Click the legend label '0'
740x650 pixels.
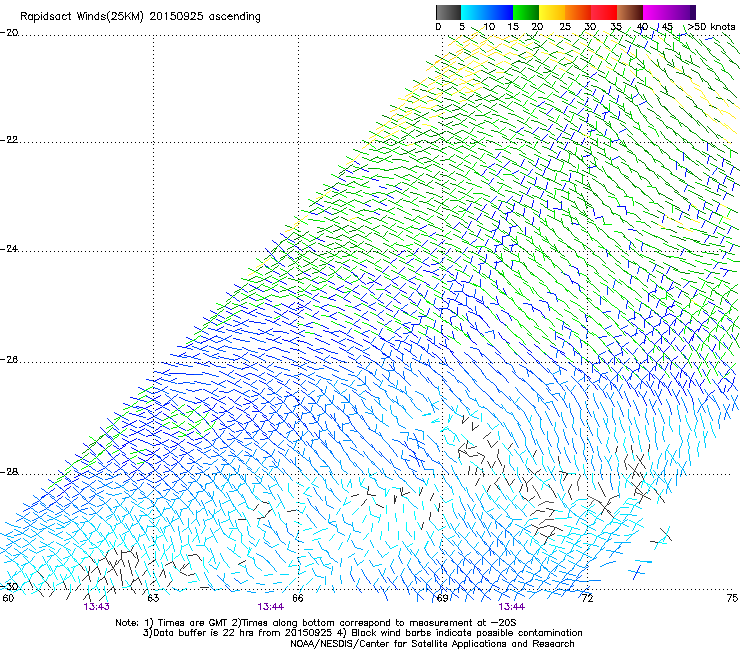pos(438,26)
